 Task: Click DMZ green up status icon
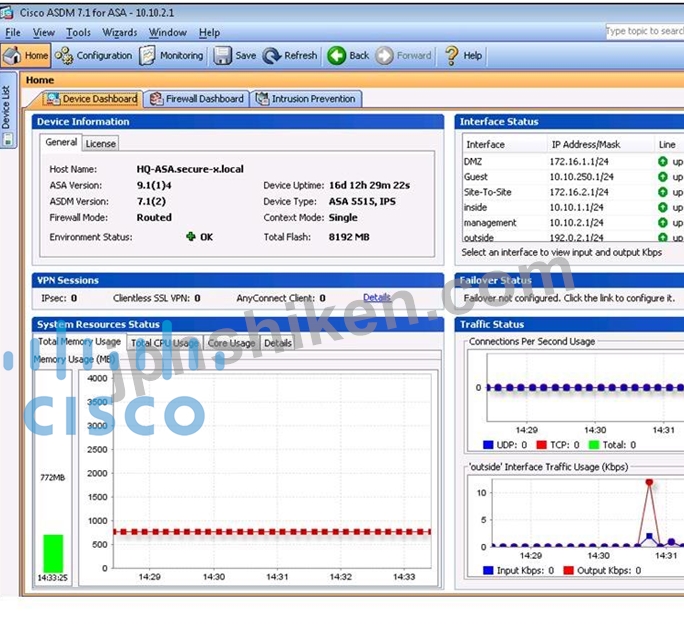tap(663, 161)
